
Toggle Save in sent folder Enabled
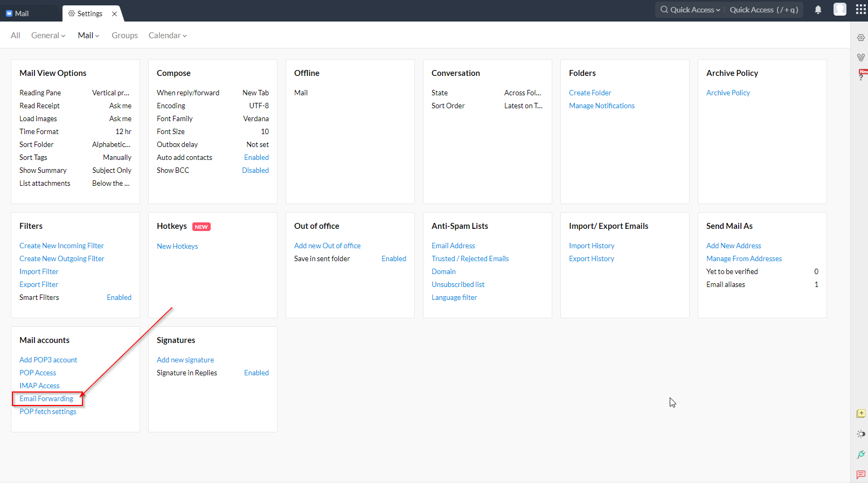click(x=394, y=258)
